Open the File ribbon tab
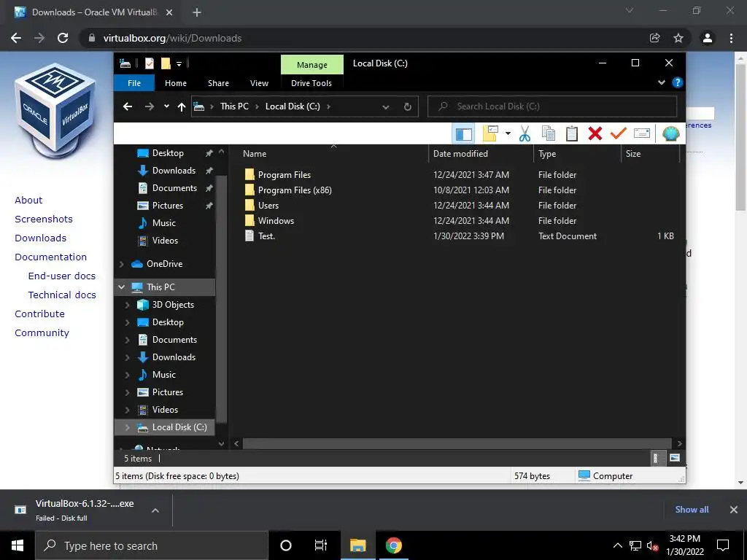Viewport: 747px width, 560px height. tap(134, 83)
